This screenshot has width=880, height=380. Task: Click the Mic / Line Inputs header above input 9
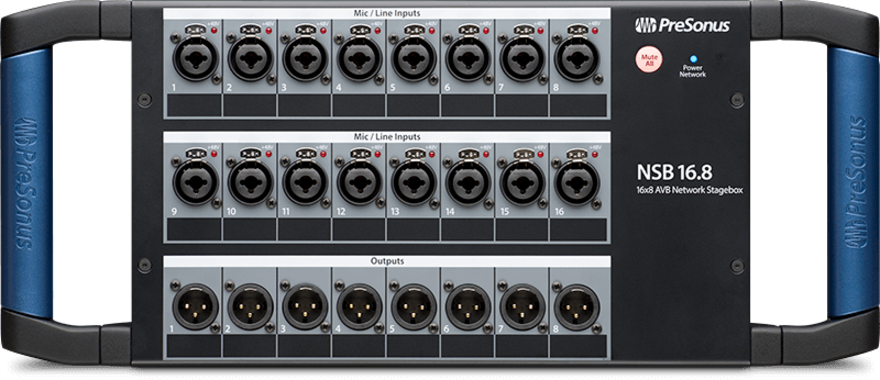387,137
